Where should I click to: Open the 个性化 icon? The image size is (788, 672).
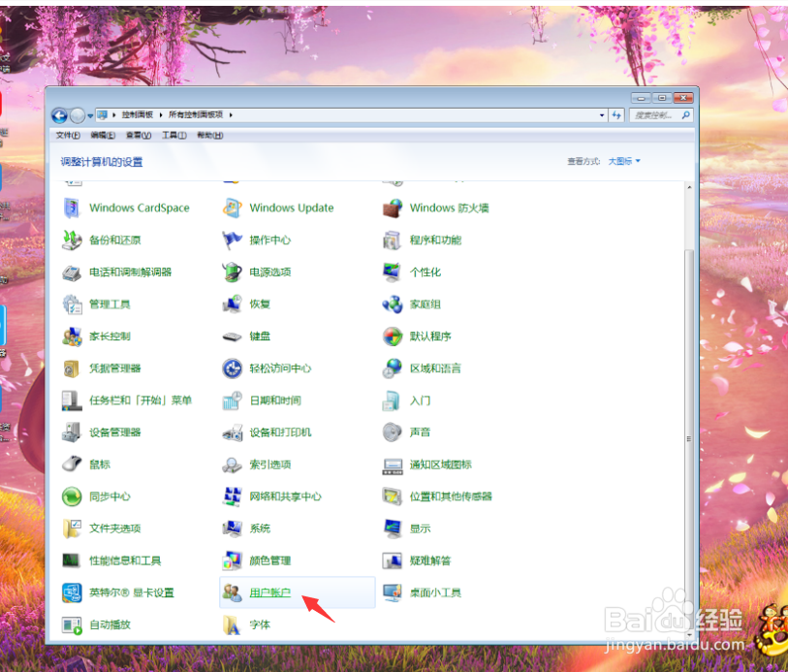coord(392,272)
